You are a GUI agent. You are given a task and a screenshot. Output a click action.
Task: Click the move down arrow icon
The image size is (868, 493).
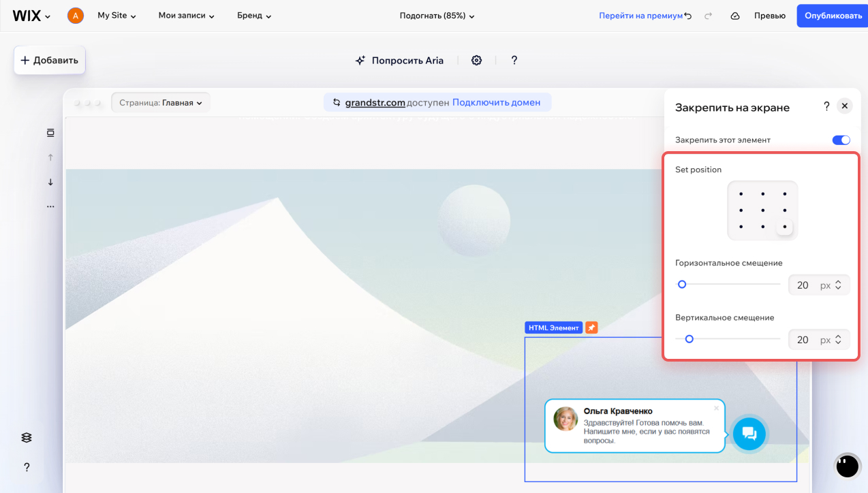(x=50, y=182)
